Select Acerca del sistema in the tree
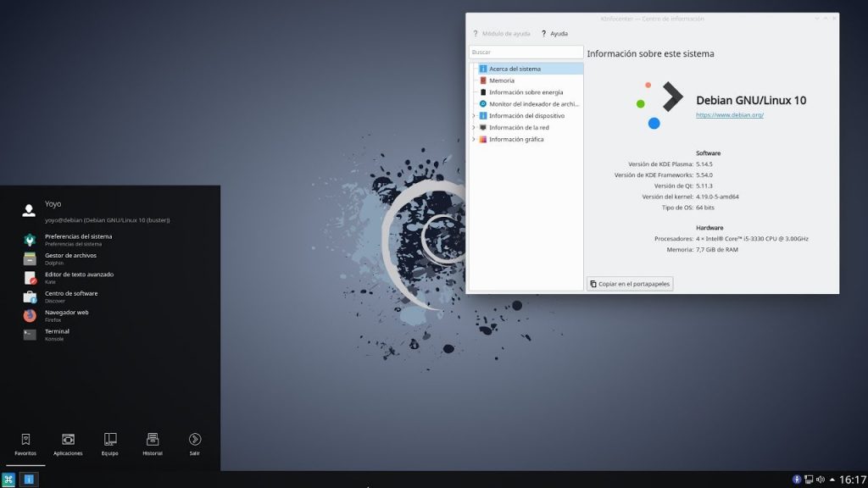Image resolution: width=868 pixels, height=488 pixels. 531,69
